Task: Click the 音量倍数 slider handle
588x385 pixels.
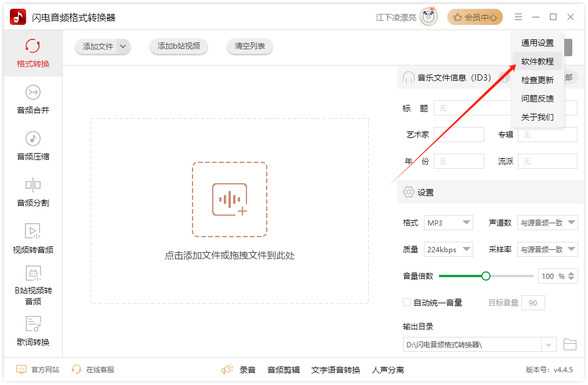Action: pyautogui.click(x=486, y=276)
